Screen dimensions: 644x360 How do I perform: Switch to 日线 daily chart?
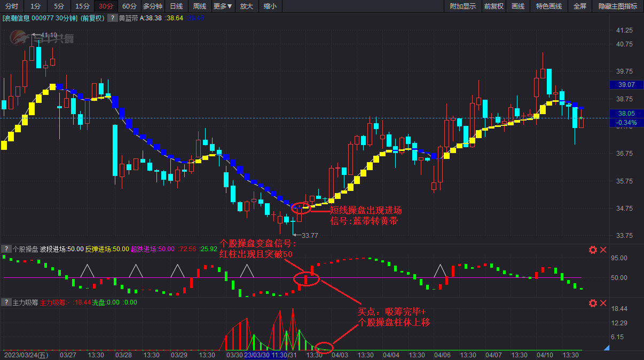tap(176, 6)
